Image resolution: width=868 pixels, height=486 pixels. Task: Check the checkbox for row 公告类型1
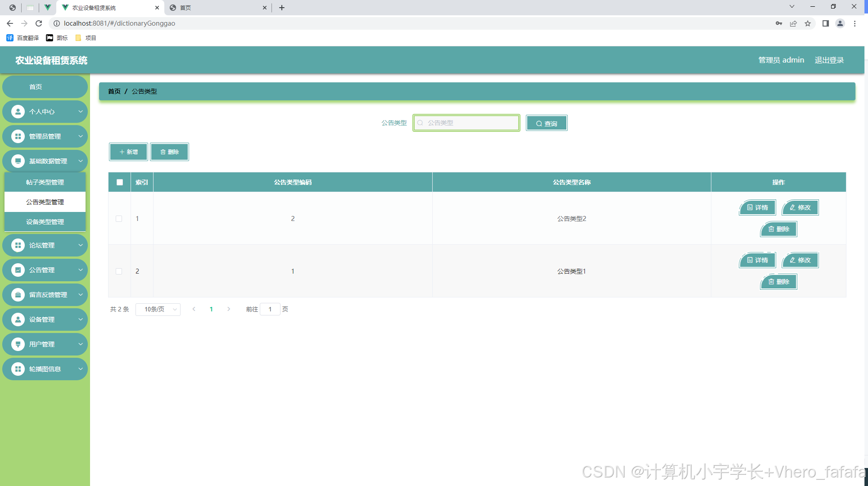coord(119,271)
